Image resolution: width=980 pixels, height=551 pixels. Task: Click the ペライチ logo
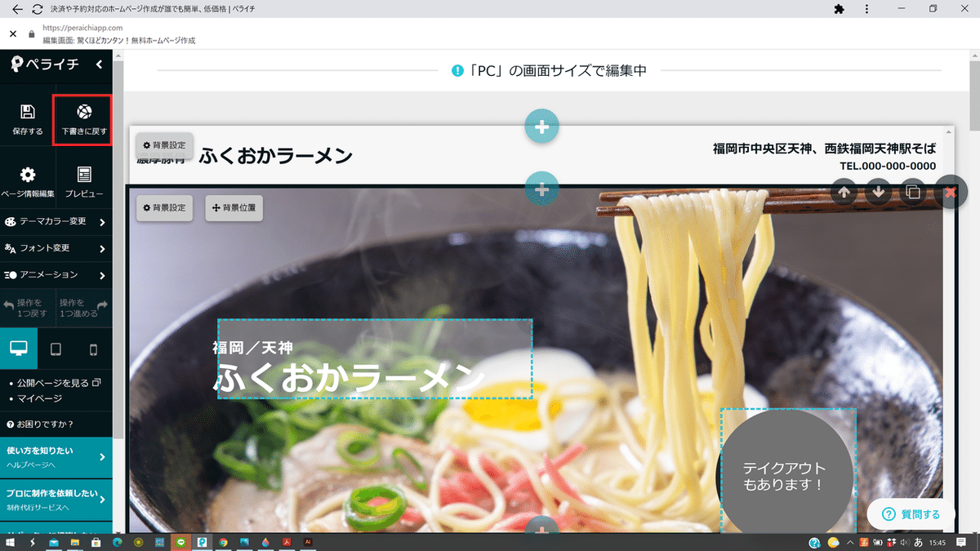45,64
